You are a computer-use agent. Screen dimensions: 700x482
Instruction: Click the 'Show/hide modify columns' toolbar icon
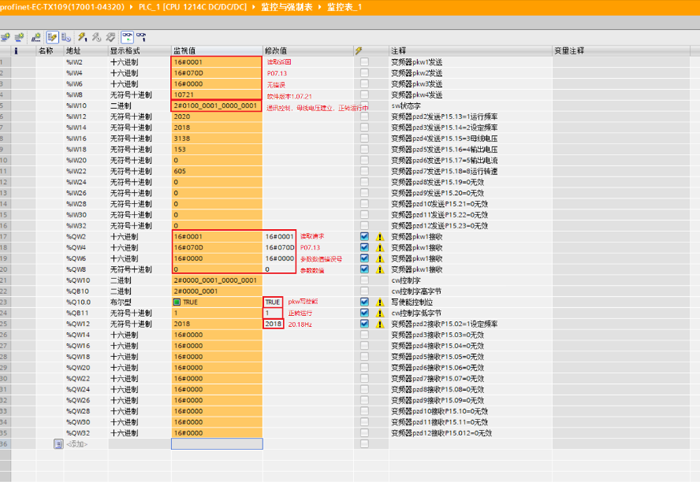pyautogui.click(x=51, y=37)
